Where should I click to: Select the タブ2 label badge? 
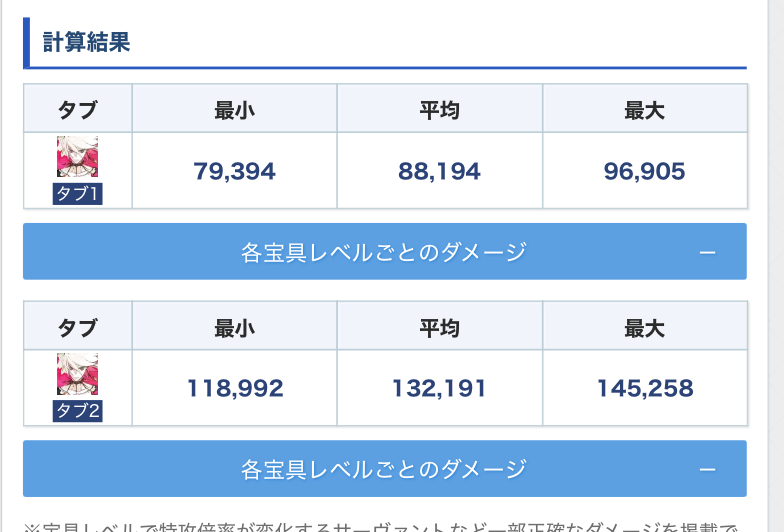tap(77, 411)
